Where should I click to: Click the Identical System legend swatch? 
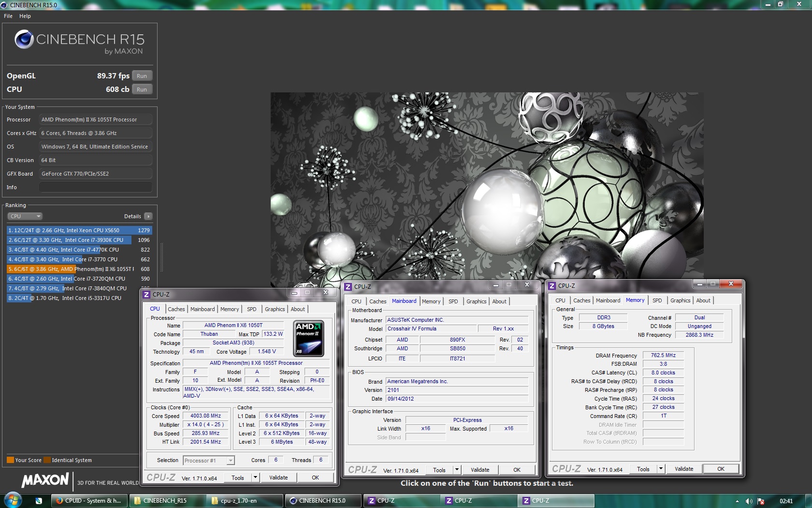coord(47,460)
